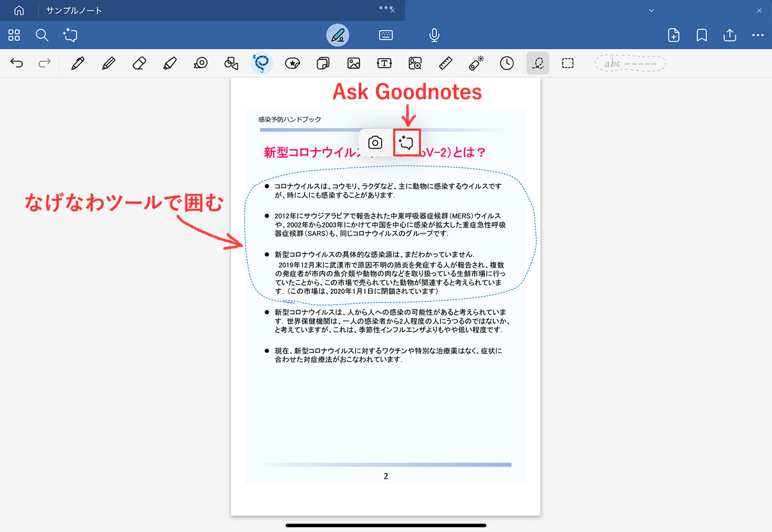Screen dimensions: 772x532
Task: Select the Pen tool
Action: tap(78, 63)
